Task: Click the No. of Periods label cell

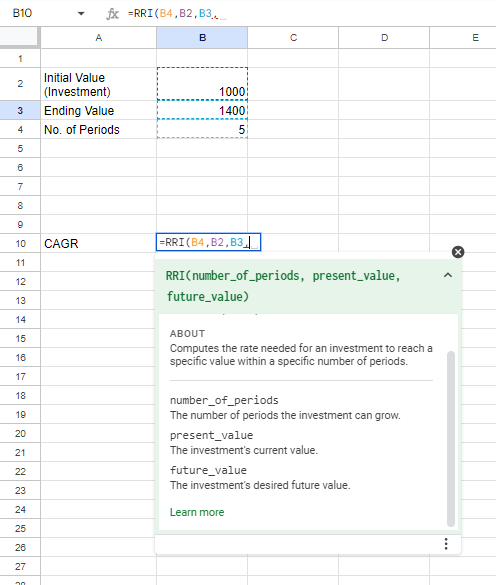Action: (99, 129)
